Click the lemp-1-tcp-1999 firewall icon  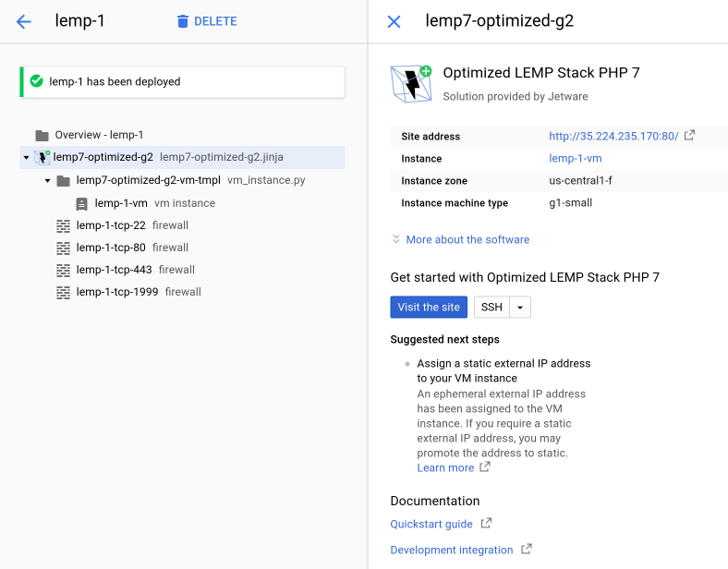click(x=63, y=292)
